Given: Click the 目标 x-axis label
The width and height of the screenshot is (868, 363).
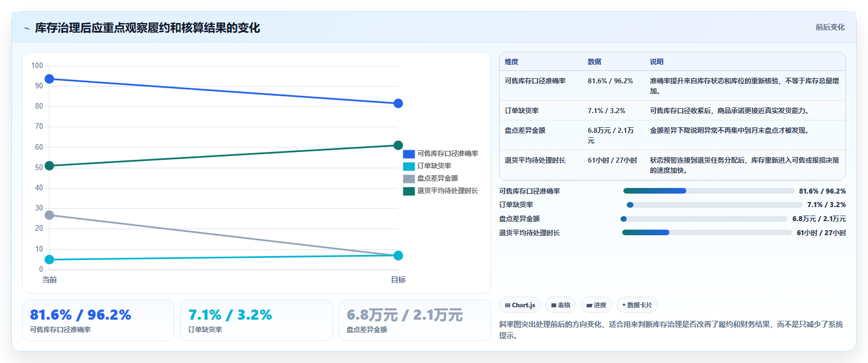Looking at the screenshot, I should pyautogui.click(x=398, y=280).
